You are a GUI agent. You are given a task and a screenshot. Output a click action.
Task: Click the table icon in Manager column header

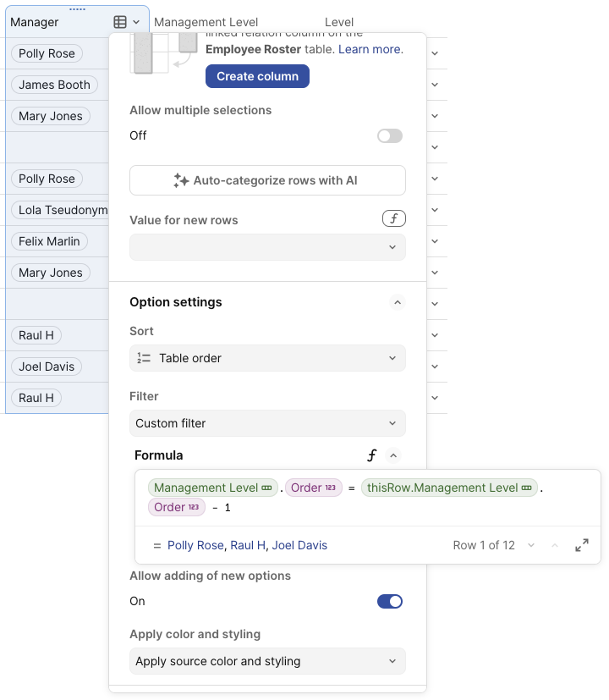120,22
